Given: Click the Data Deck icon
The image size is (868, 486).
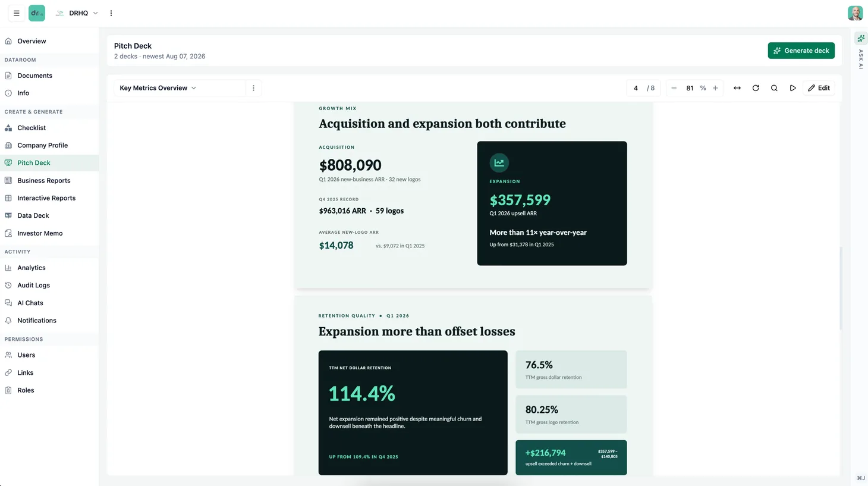Looking at the screenshot, I should tap(8, 215).
